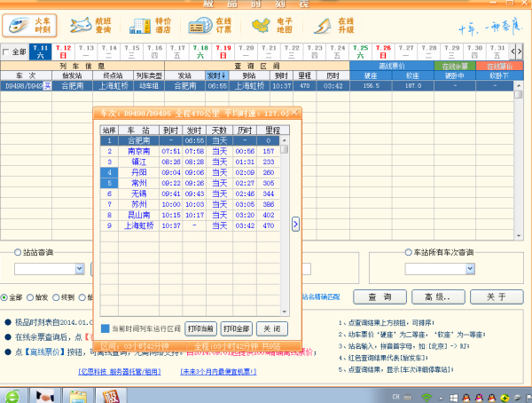532x403 pixels.
Task: Click the 查询 search button
Action: [x=379, y=297]
